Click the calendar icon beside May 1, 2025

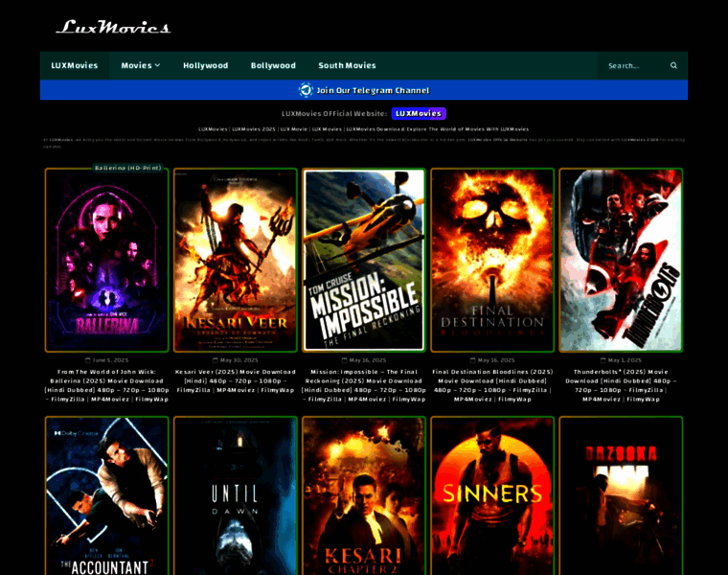(603, 360)
